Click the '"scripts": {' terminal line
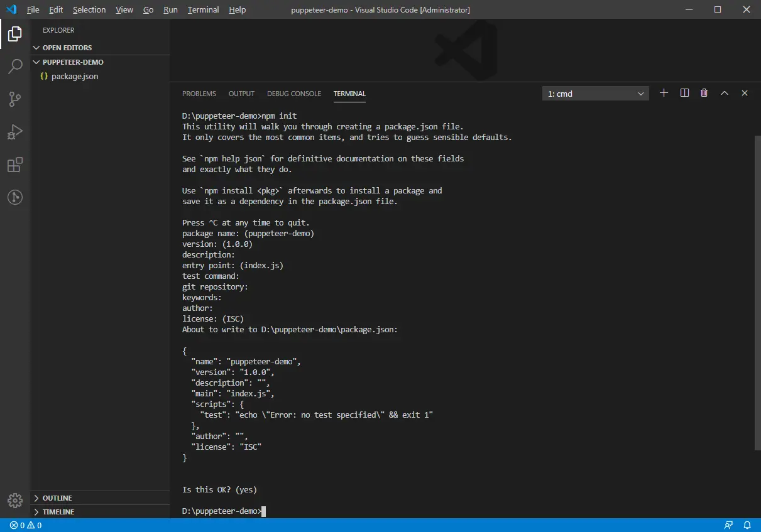The width and height of the screenshot is (761, 532). point(217,404)
